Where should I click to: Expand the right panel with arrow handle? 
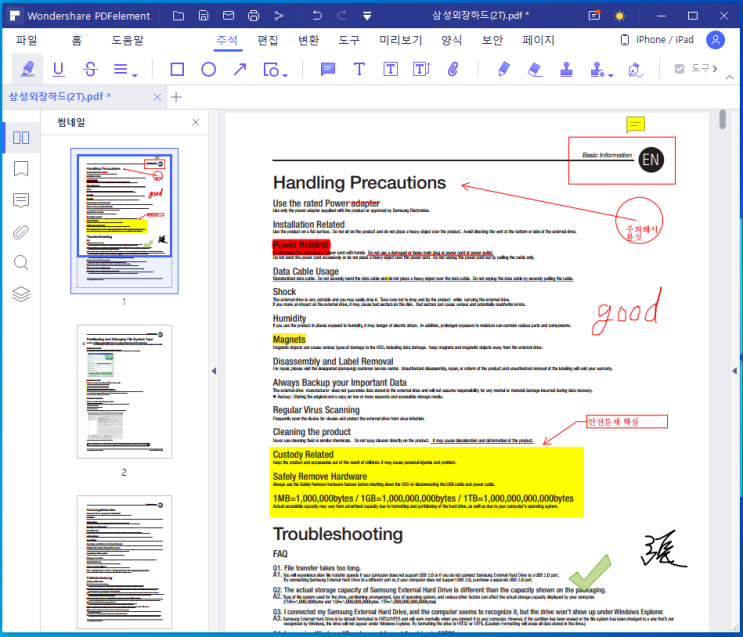point(734,371)
